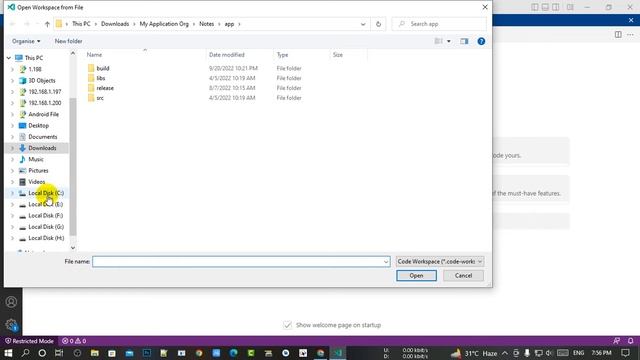Click the Windows Start button
640x360 pixels.
(x=8, y=353)
